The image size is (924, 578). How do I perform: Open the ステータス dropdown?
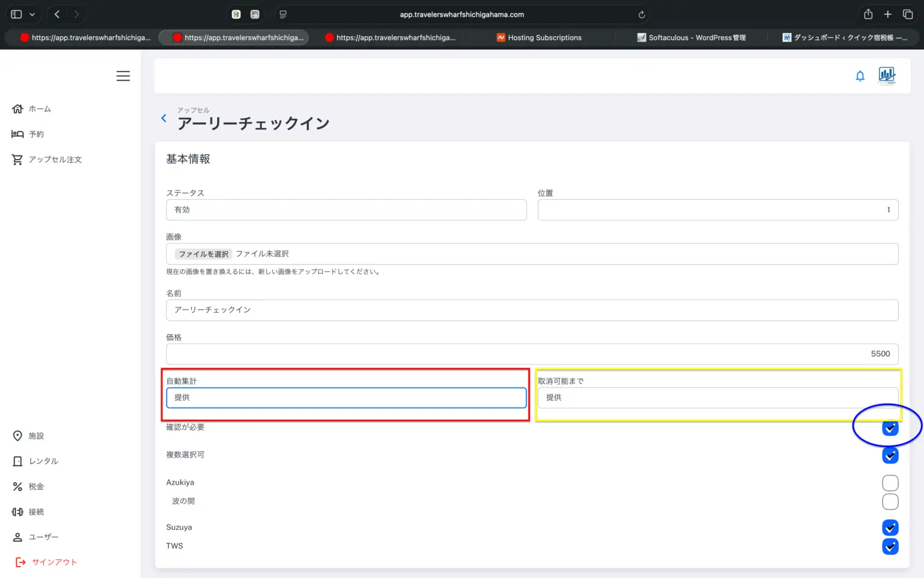(x=346, y=210)
